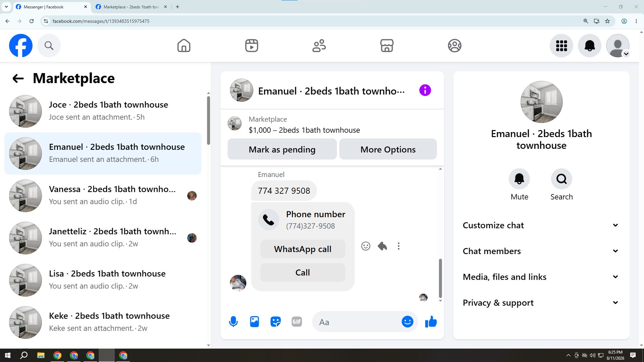Screen dimensions: 644x362
Task: Open the tab search dropdown
Action: coord(6,7)
